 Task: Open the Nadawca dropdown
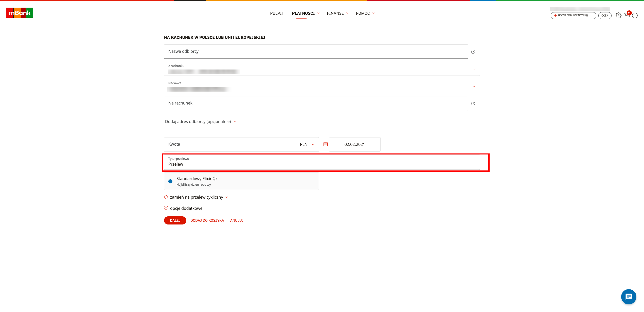(474, 86)
